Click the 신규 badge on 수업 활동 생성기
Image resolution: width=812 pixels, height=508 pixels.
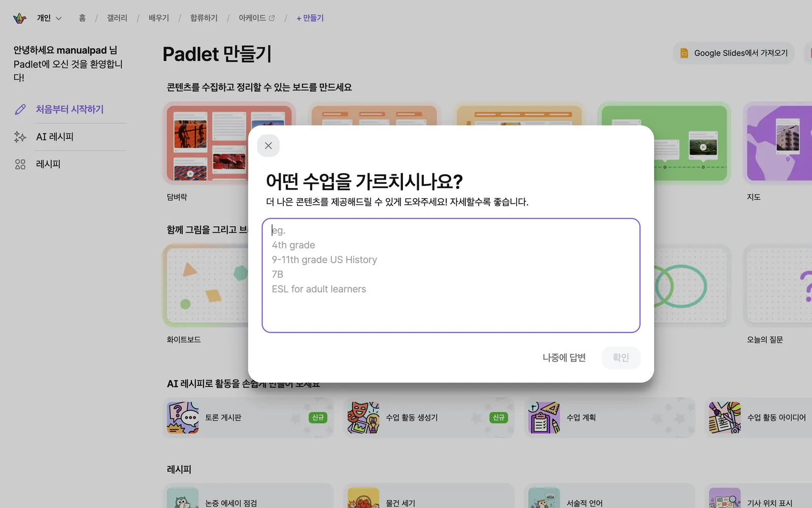point(498,418)
